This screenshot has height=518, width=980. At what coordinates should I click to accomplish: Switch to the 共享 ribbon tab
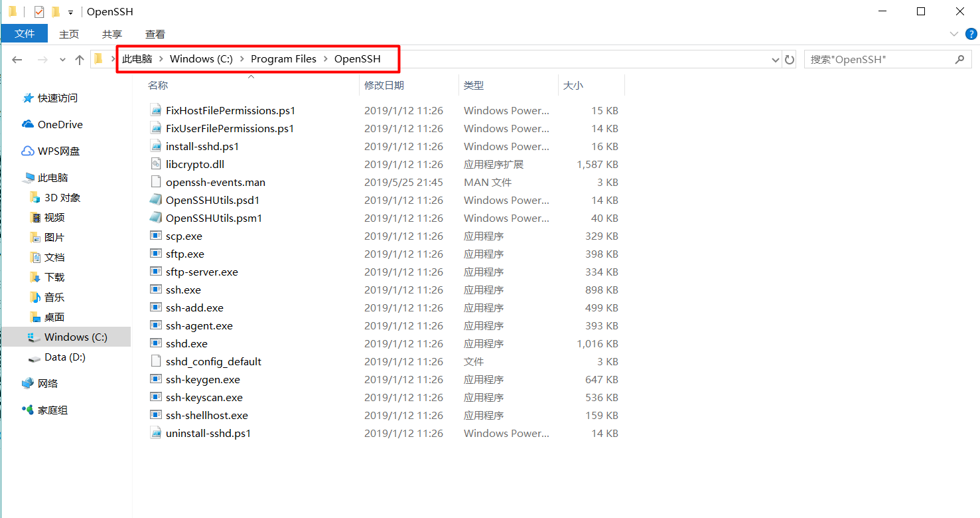click(x=112, y=34)
